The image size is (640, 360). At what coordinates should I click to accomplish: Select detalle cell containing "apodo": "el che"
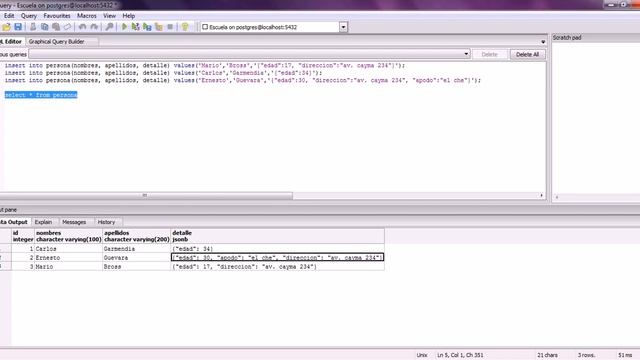click(277, 258)
